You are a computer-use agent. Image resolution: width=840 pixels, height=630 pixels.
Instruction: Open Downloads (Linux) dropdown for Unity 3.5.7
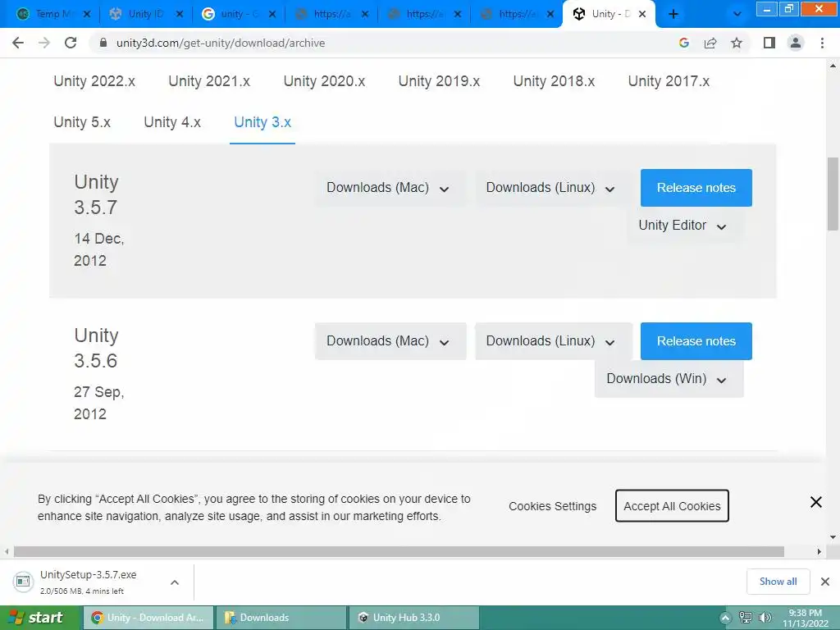[552, 188]
